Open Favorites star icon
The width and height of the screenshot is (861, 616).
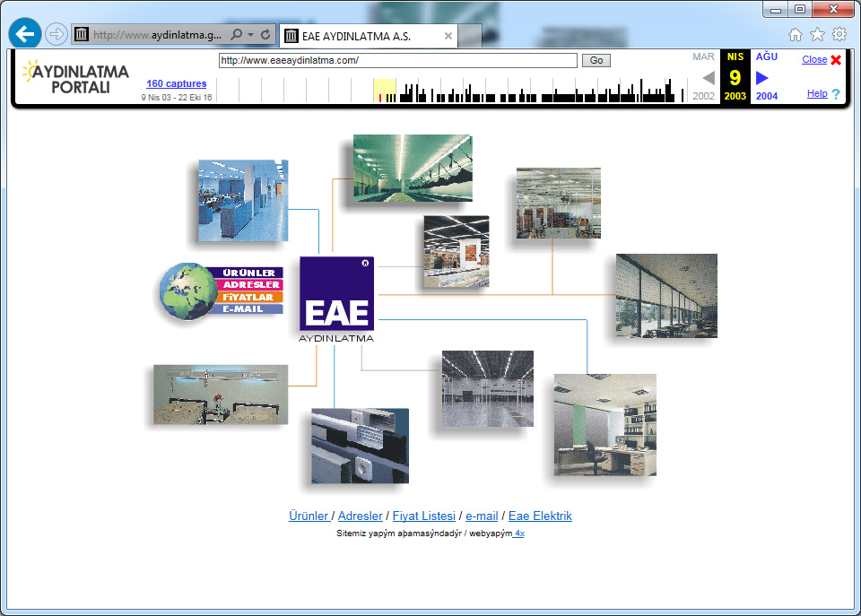coord(817,35)
